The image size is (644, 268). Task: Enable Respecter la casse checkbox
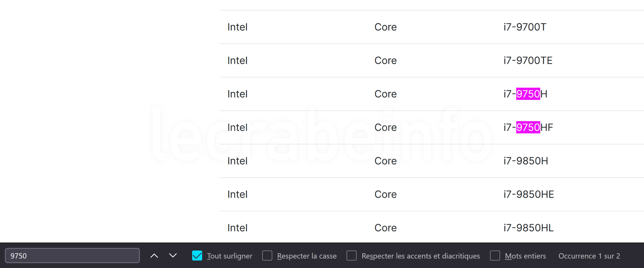click(x=267, y=256)
